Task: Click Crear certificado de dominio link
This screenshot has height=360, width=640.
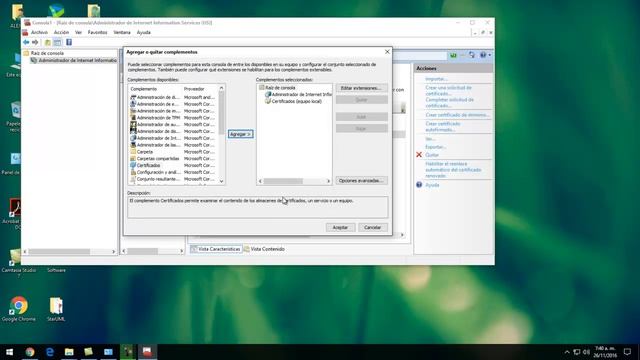Action: point(457,115)
